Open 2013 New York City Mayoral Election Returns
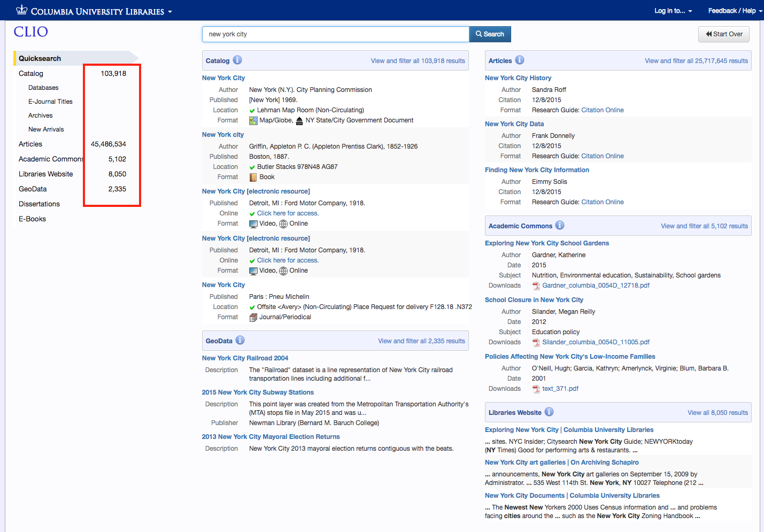Screen dimensions: 764x532 [x=271, y=437]
